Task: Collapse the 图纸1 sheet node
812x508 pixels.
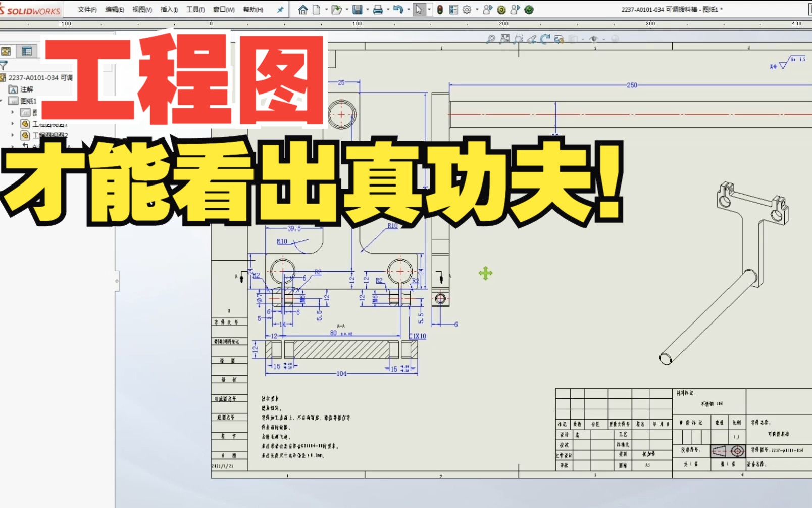Action: (x=2, y=101)
